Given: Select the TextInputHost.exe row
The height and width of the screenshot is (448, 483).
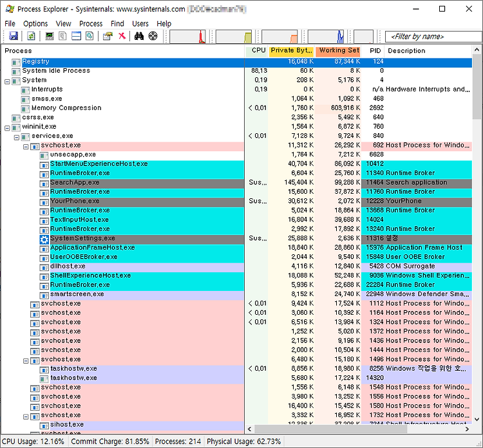Looking at the screenshot, I should tap(236, 220).
